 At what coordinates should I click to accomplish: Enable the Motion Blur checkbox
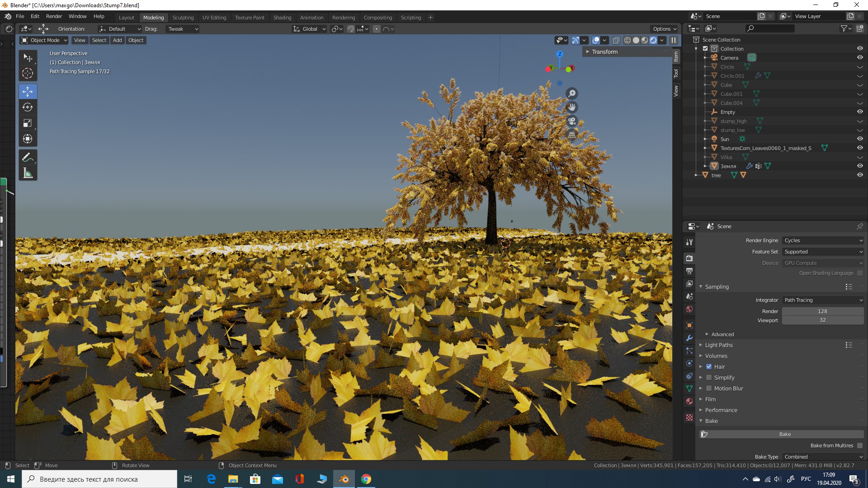[709, 388]
